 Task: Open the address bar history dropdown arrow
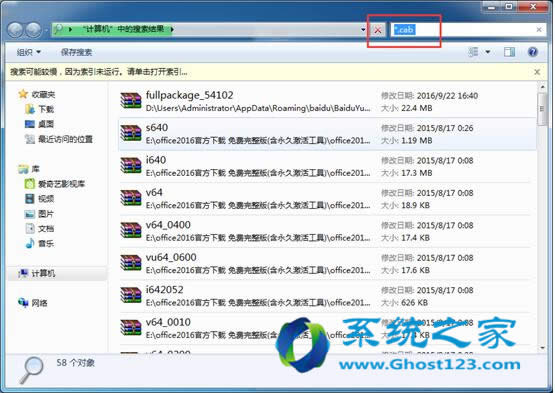click(363, 30)
